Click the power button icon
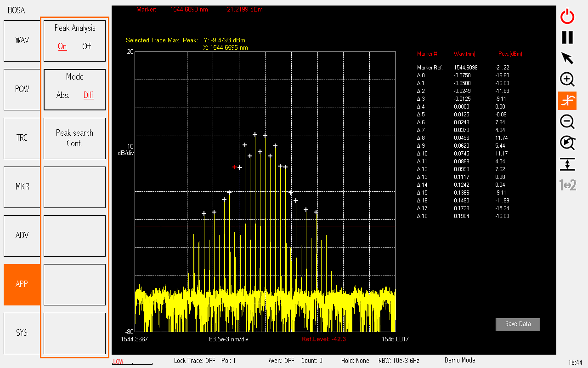Viewport: 588px width, 368px height. tap(567, 17)
